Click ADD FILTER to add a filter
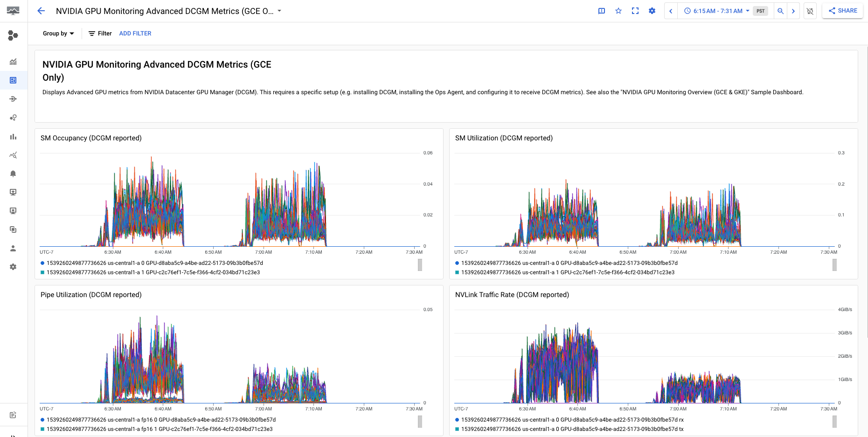 (135, 33)
